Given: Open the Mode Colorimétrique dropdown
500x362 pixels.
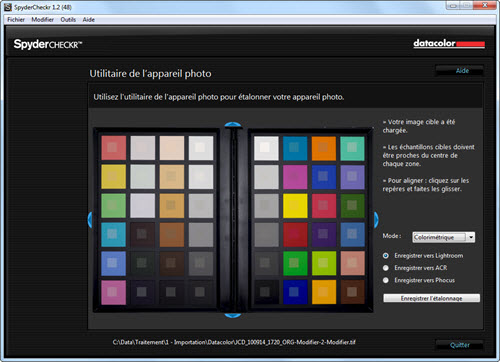Looking at the screenshot, I should tap(444, 237).
